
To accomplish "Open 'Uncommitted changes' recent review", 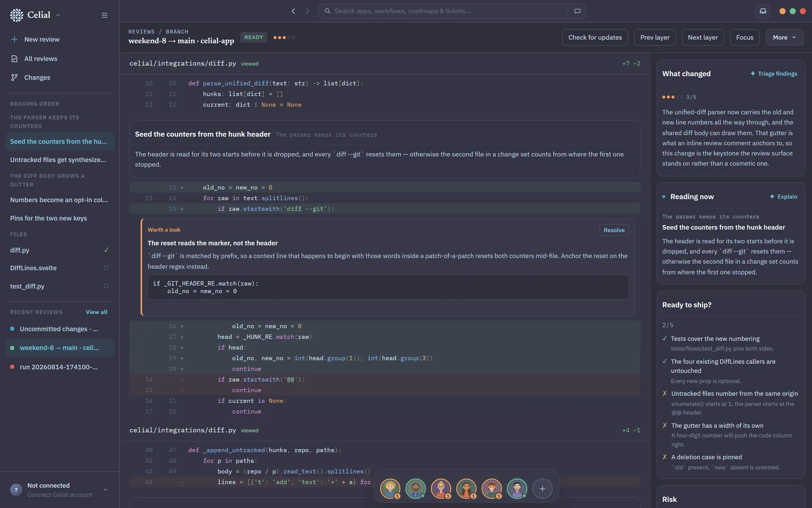I will [60, 329].
